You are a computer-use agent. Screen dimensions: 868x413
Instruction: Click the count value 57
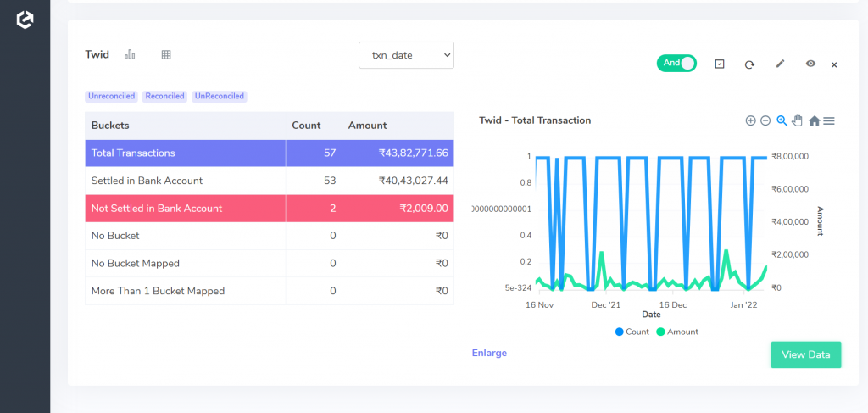tap(330, 153)
